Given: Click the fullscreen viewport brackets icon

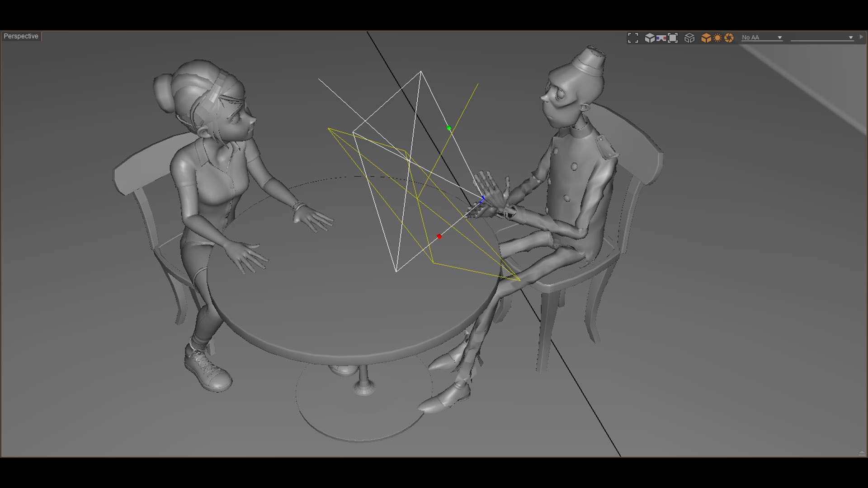Looking at the screenshot, I should 633,38.
